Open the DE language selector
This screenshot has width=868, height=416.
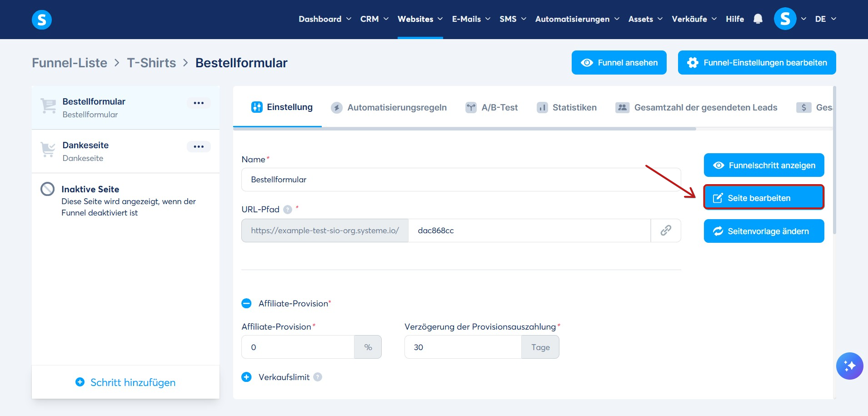coord(825,19)
